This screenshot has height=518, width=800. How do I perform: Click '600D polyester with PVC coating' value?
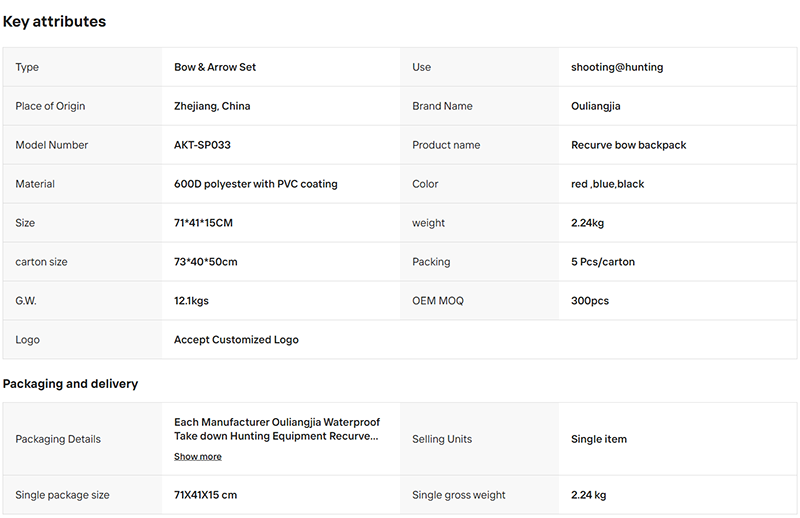pyautogui.click(x=256, y=184)
